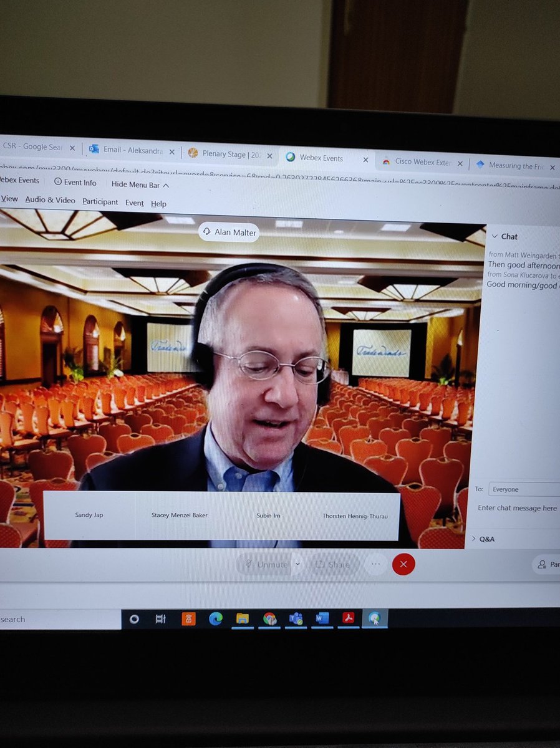
Task: Click the Alan Malter speaker label
Action: point(228,232)
